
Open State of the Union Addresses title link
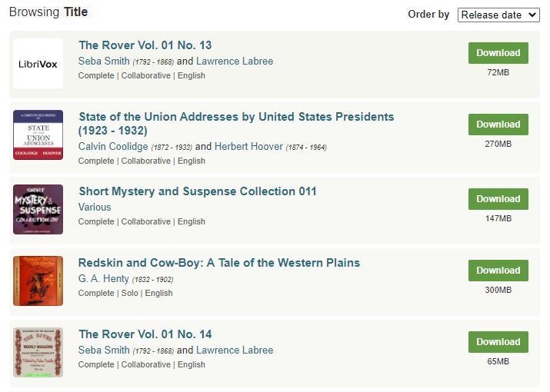point(235,117)
